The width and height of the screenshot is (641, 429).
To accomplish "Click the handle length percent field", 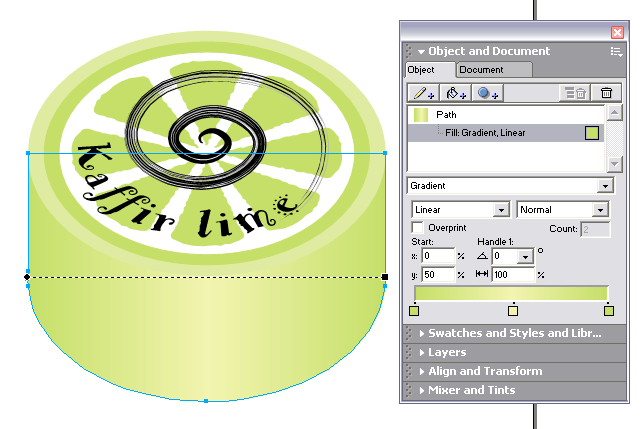I will pos(513,274).
